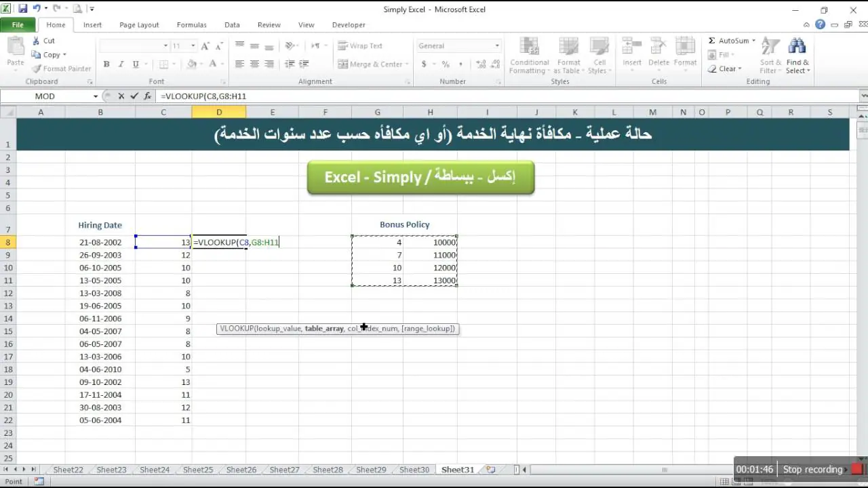868x488 pixels.
Task: Click bonus value 12000 cell
Action: point(431,268)
